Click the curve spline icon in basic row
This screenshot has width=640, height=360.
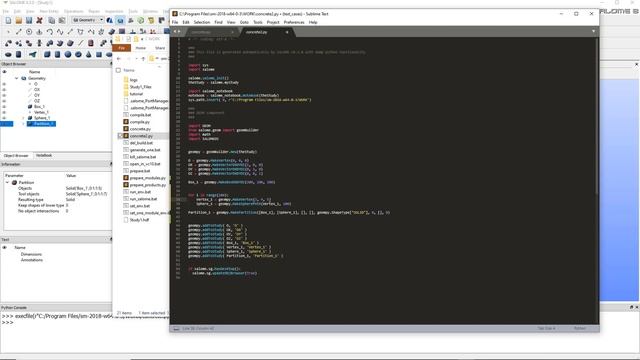click(60, 31)
